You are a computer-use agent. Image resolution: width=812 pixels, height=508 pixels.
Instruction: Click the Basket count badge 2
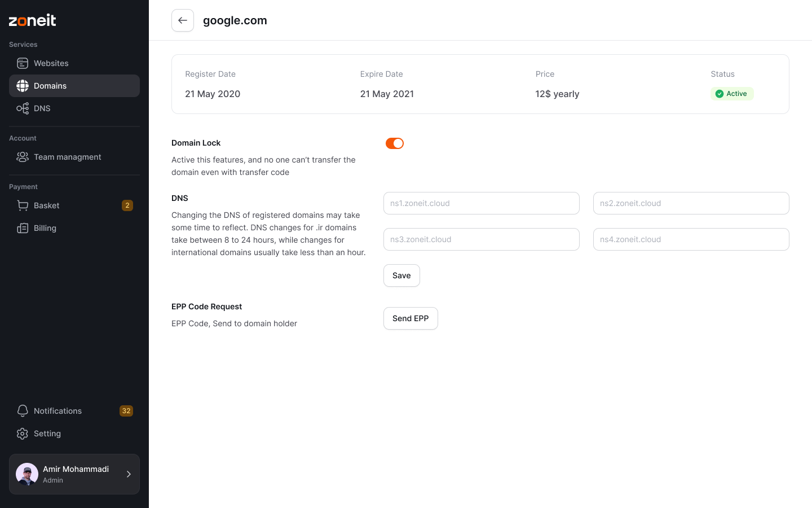[127, 205]
